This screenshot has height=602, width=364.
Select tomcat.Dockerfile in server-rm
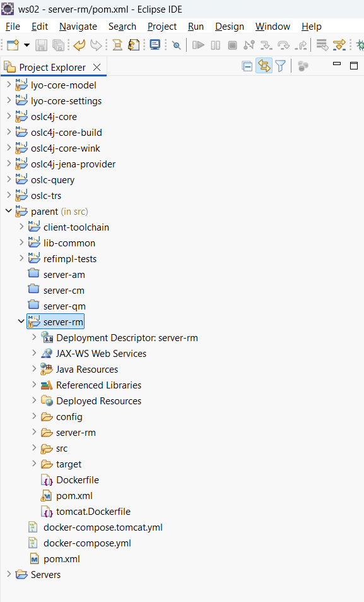coord(93,512)
